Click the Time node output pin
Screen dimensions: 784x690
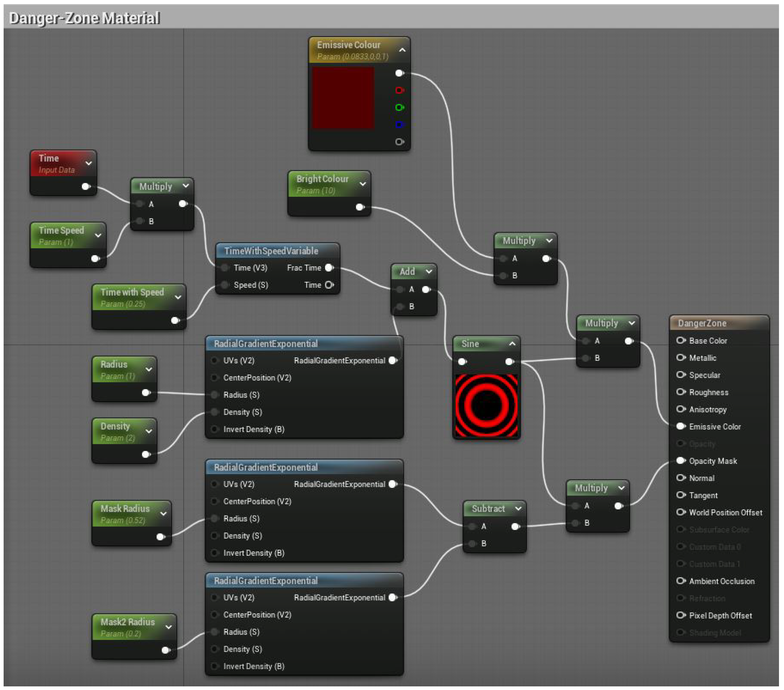86,187
